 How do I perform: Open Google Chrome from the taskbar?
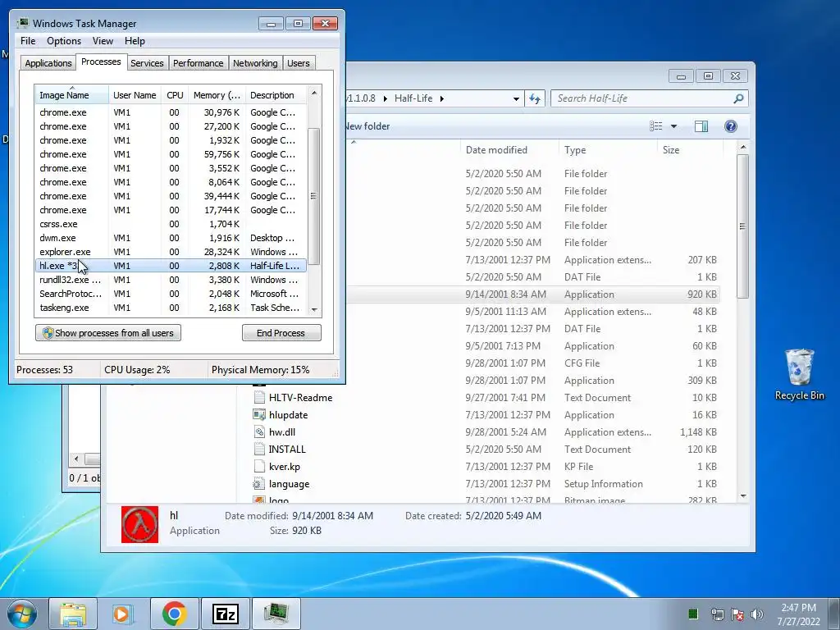coord(174,614)
